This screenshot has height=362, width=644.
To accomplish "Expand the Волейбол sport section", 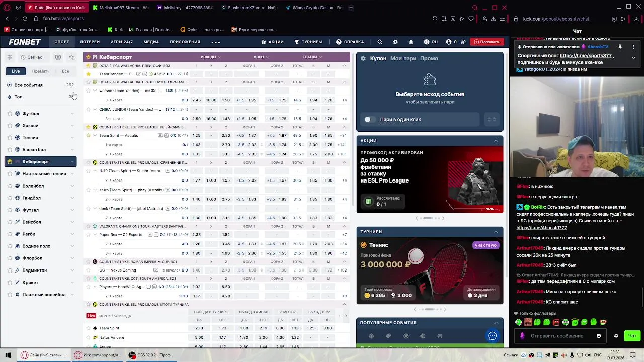I will [x=72, y=186].
